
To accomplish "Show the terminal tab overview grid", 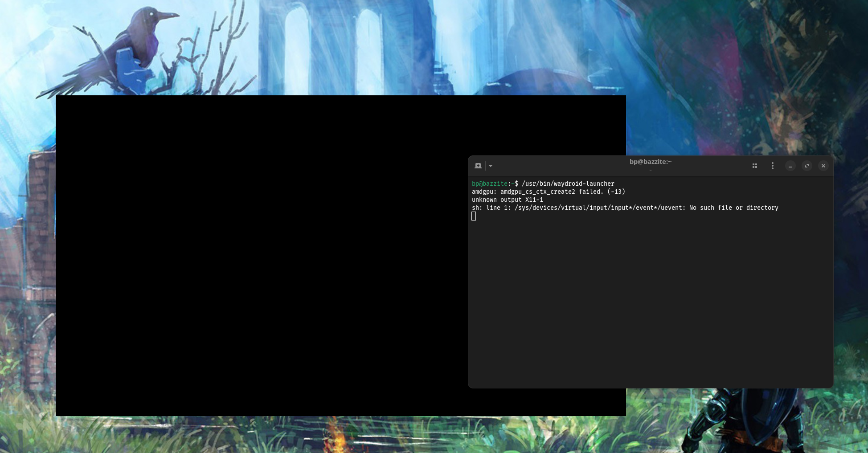I will pyautogui.click(x=755, y=166).
